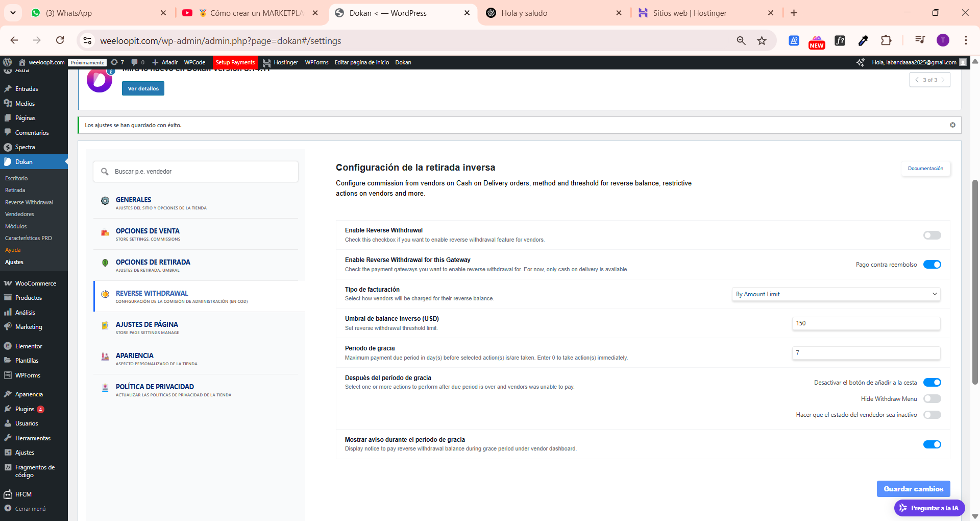Open the browser zoom magnifier icon
Image resolution: width=980 pixels, height=521 pixels.
tap(741, 40)
